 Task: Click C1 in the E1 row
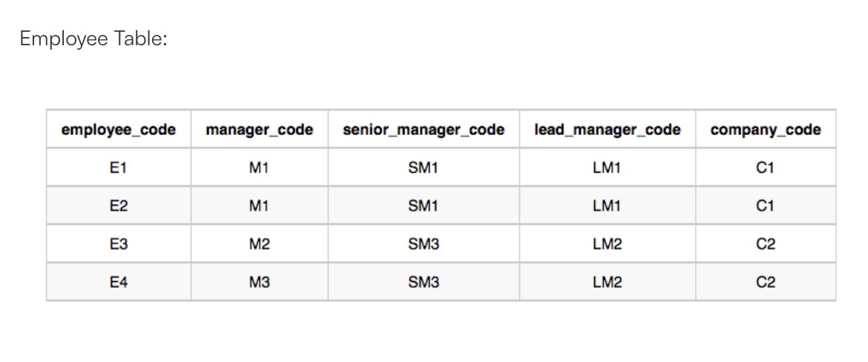tap(766, 167)
